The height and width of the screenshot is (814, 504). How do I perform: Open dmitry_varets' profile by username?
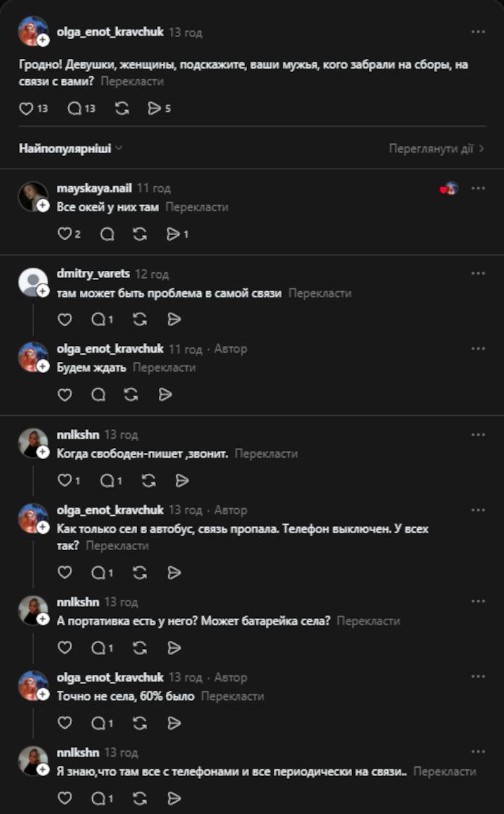click(93, 274)
